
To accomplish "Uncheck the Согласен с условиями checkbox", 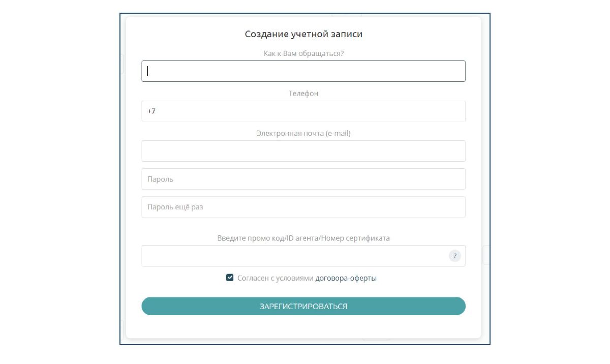I will (x=230, y=278).
